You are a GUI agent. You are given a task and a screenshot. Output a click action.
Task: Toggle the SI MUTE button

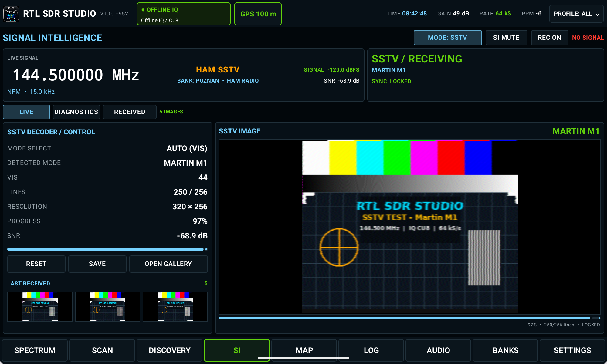tap(506, 38)
